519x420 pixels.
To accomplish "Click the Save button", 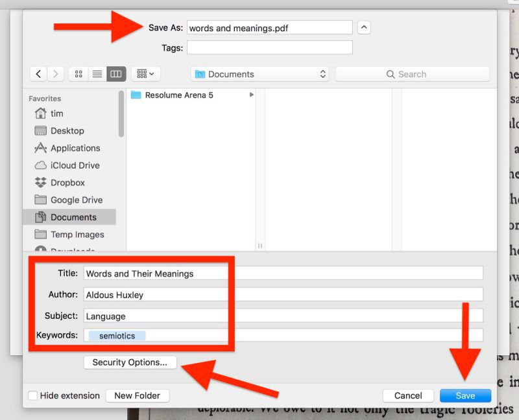I will [465, 395].
